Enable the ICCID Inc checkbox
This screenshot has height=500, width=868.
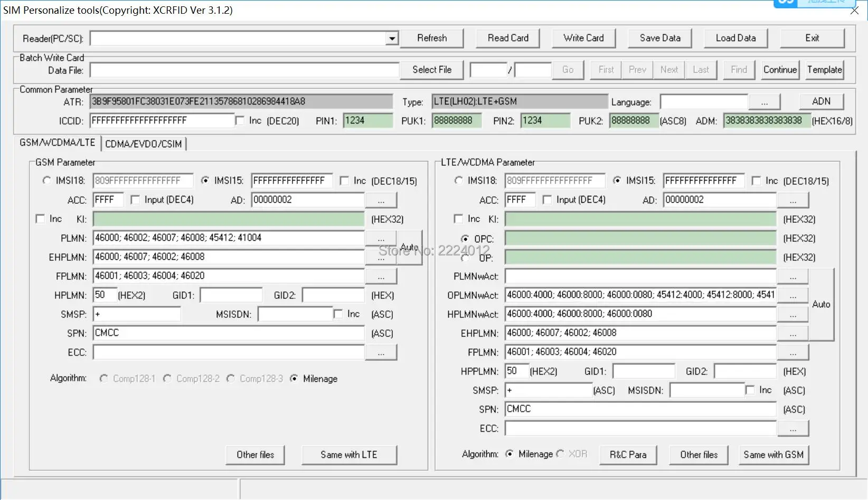[x=240, y=121]
